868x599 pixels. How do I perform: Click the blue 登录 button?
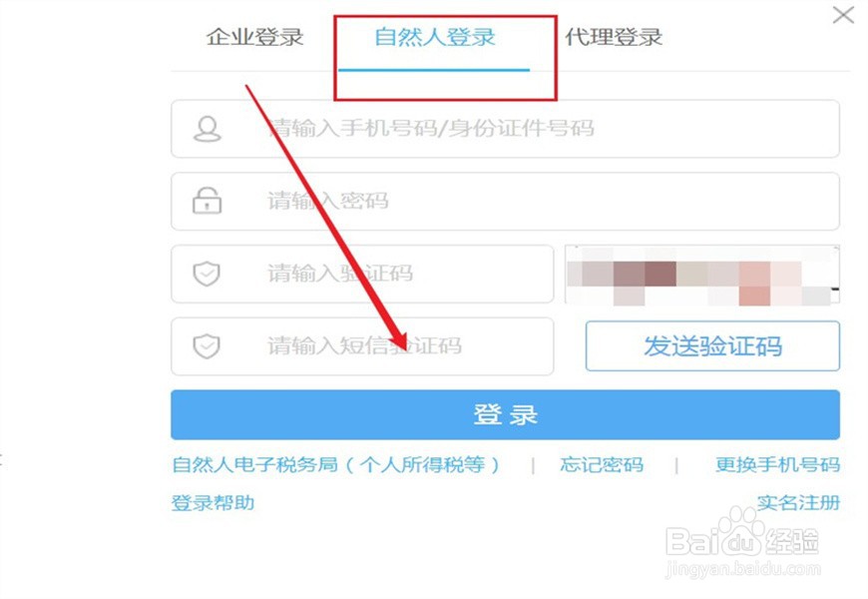(505, 415)
